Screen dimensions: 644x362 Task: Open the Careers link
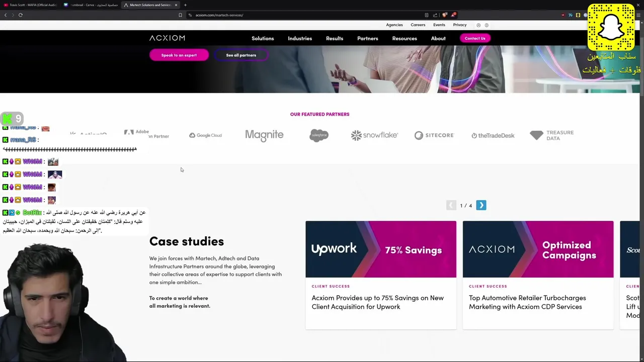[x=418, y=25]
